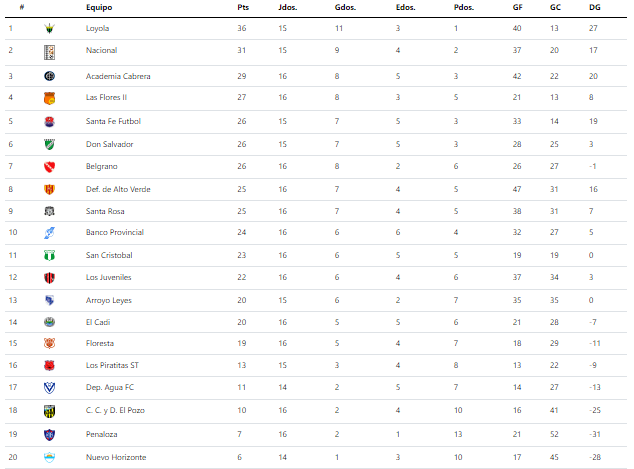This screenshot has height=469, width=634.
Task: Click the Dep. Agua FC V-shaped badge
Action: [x=49, y=388]
